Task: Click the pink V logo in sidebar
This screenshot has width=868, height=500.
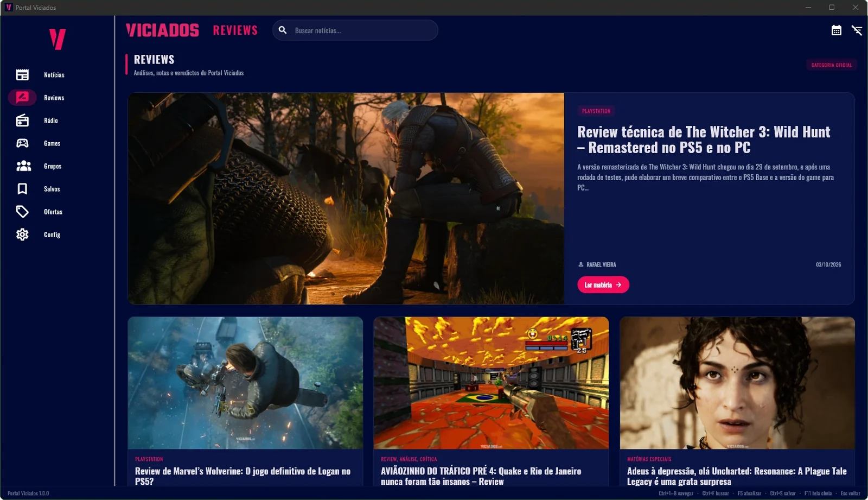Action: pos(58,39)
